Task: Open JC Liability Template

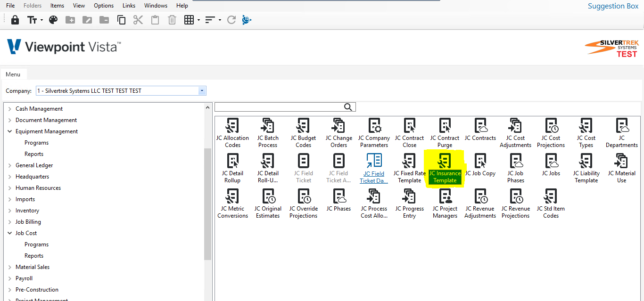Action: click(586, 168)
